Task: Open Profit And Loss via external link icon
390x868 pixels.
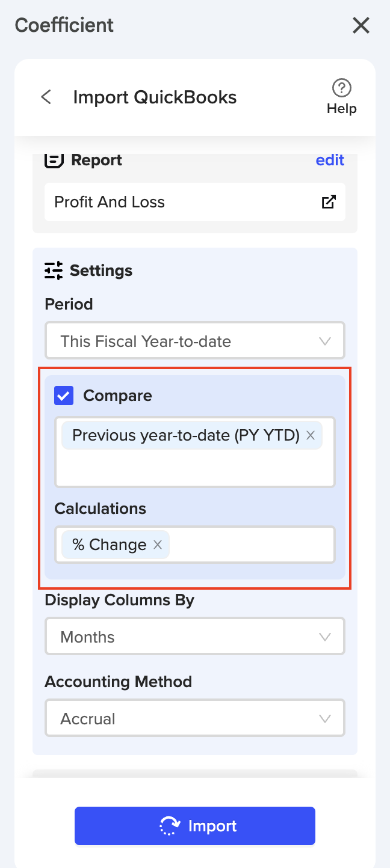Action: 328,202
